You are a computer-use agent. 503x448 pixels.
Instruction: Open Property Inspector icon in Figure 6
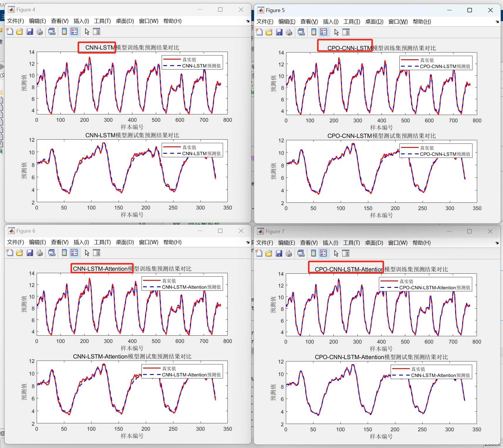pyautogui.click(x=97, y=253)
